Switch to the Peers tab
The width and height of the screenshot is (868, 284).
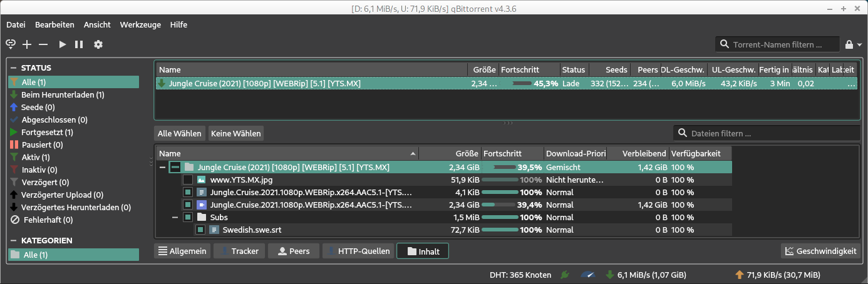(x=293, y=251)
